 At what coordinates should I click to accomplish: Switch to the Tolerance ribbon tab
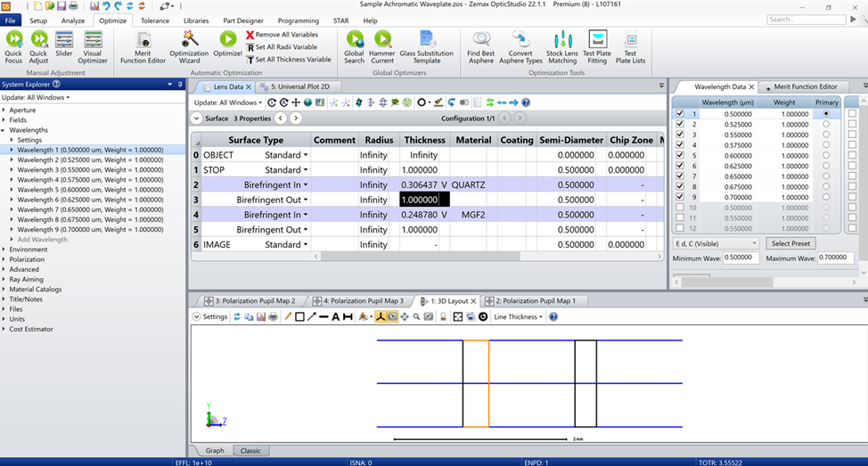[x=154, y=20]
